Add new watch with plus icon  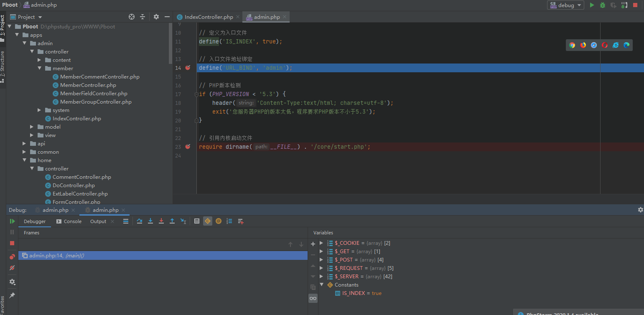pos(313,244)
